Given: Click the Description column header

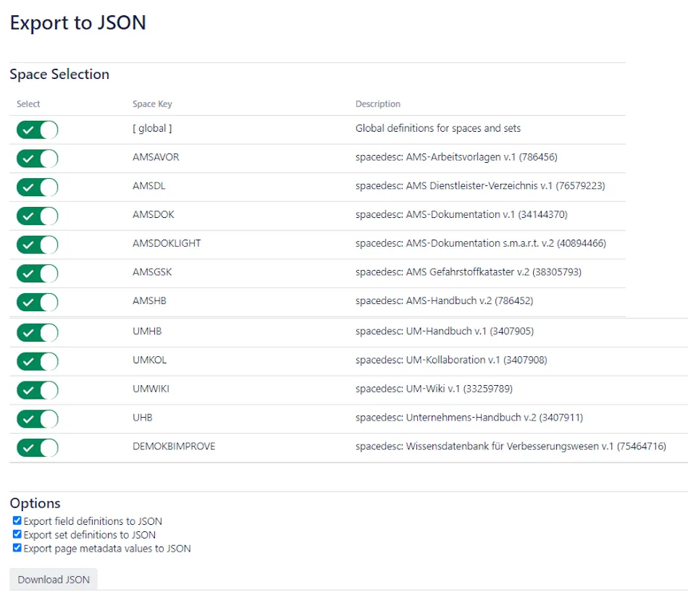Looking at the screenshot, I should click(x=378, y=104).
